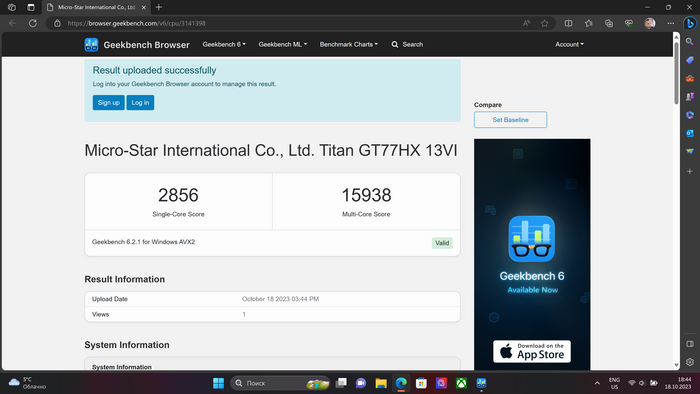Open Shopping tag in the Edge sidebar

(x=690, y=60)
